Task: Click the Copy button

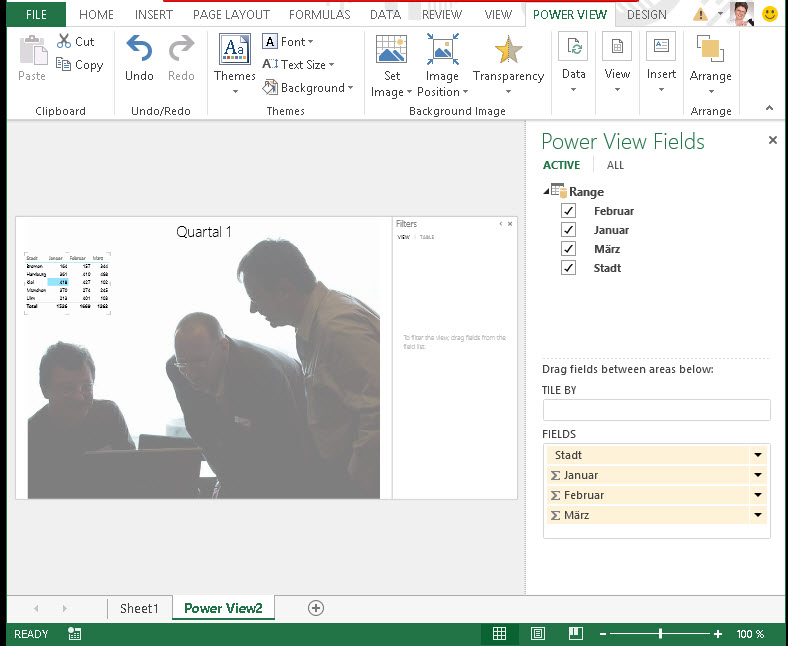Action: (79, 65)
